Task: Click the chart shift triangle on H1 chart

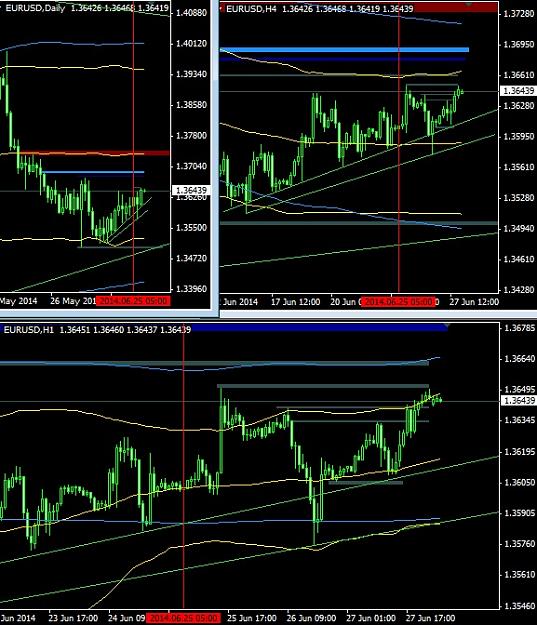Action: 447,326
